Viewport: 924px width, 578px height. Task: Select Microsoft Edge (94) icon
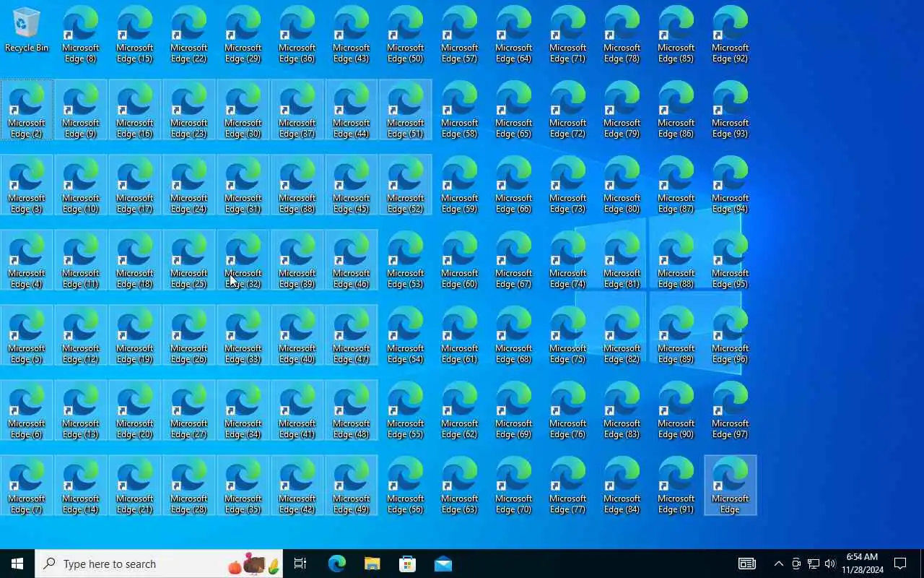(x=731, y=185)
